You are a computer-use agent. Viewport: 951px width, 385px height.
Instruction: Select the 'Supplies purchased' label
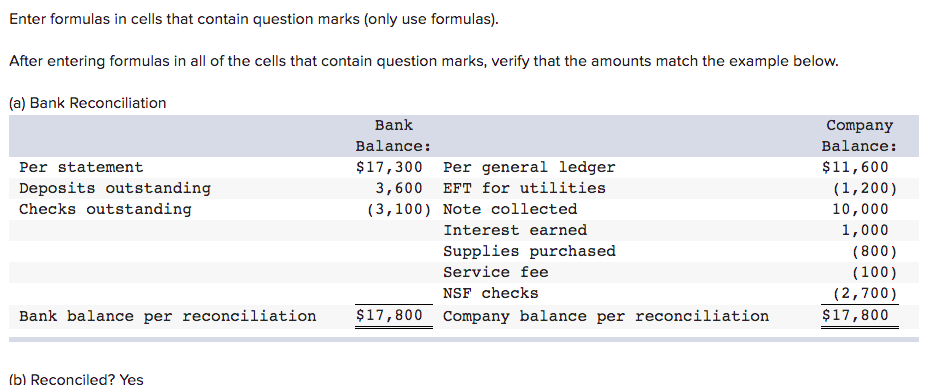click(x=529, y=252)
